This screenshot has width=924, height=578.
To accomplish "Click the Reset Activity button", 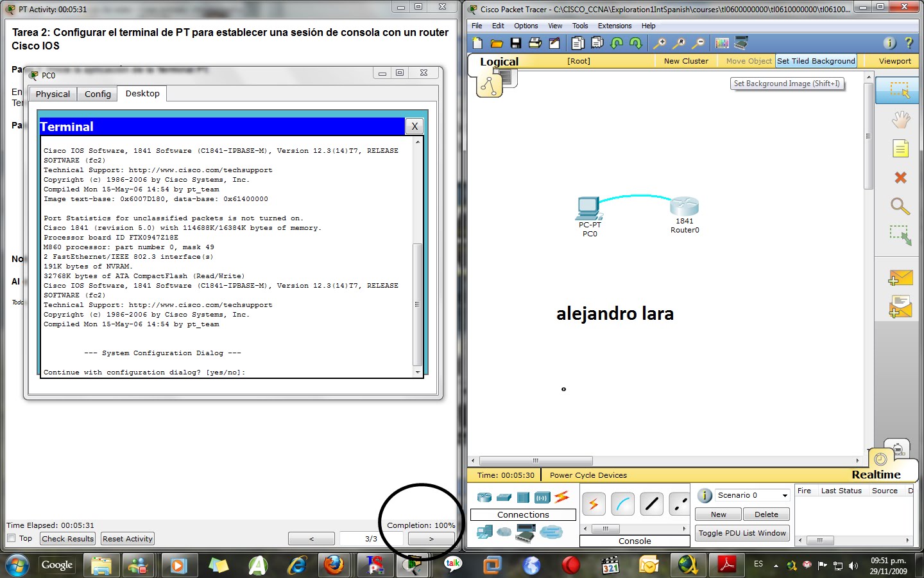I will [128, 539].
